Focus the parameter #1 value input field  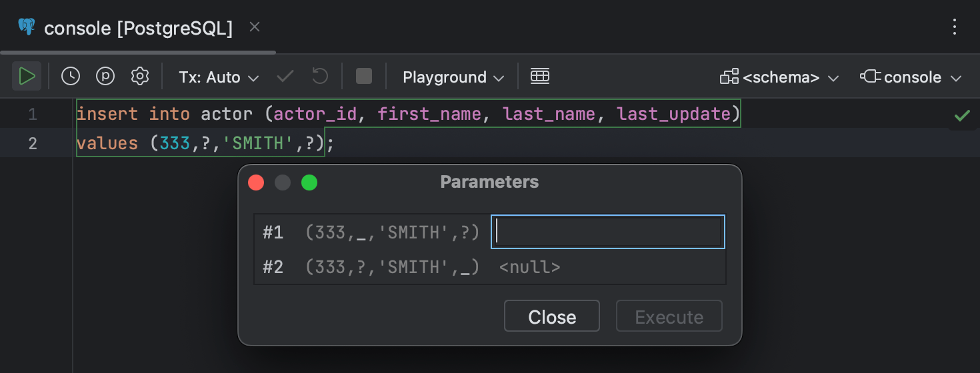click(607, 232)
